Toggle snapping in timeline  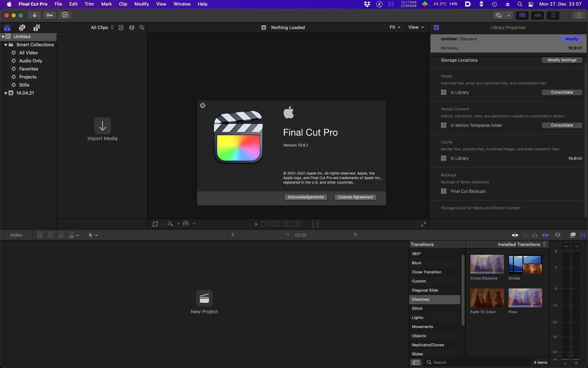[545, 235]
